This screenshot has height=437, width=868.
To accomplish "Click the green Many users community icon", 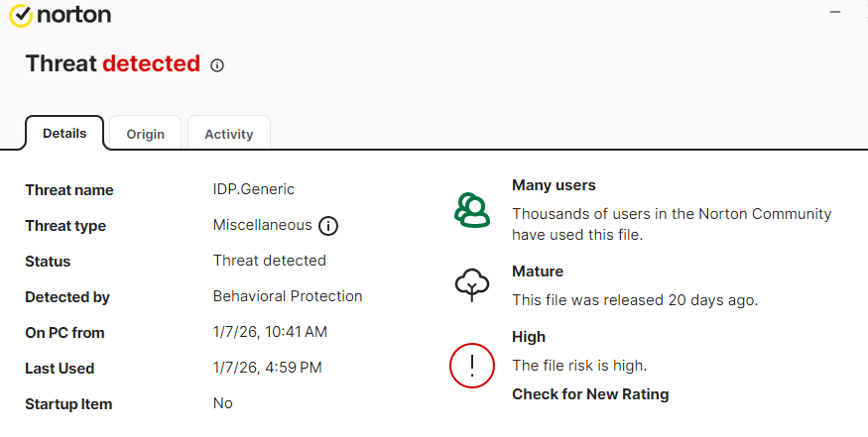I will (471, 210).
